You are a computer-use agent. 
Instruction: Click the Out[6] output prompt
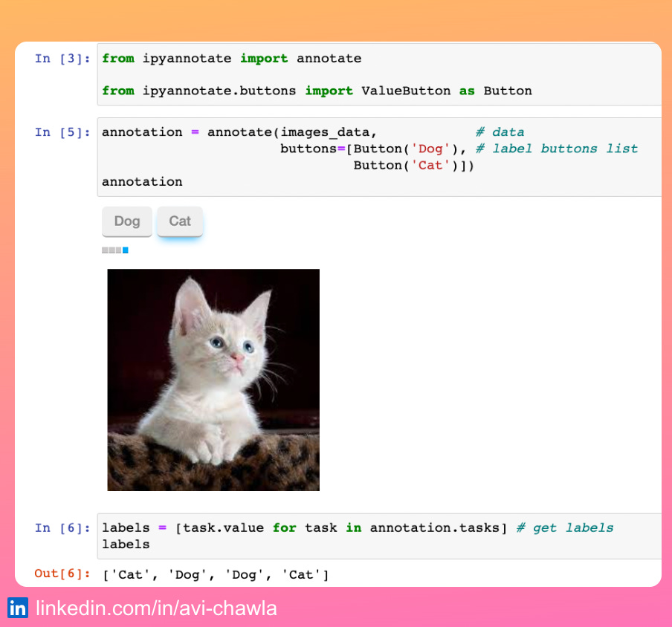click(x=62, y=574)
